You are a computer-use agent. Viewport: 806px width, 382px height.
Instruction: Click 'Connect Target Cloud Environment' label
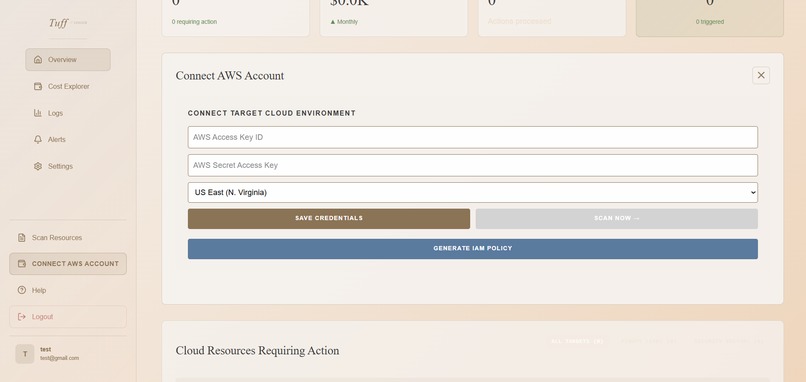coord(271,113)
